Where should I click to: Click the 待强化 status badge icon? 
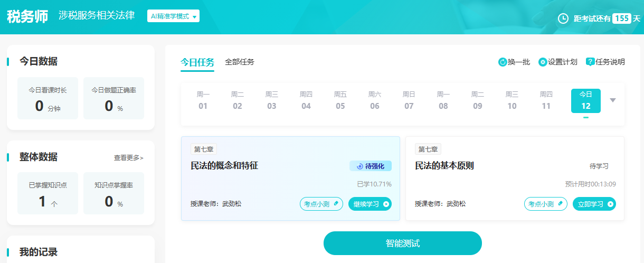pyautogui.click(x=360, y=166)
